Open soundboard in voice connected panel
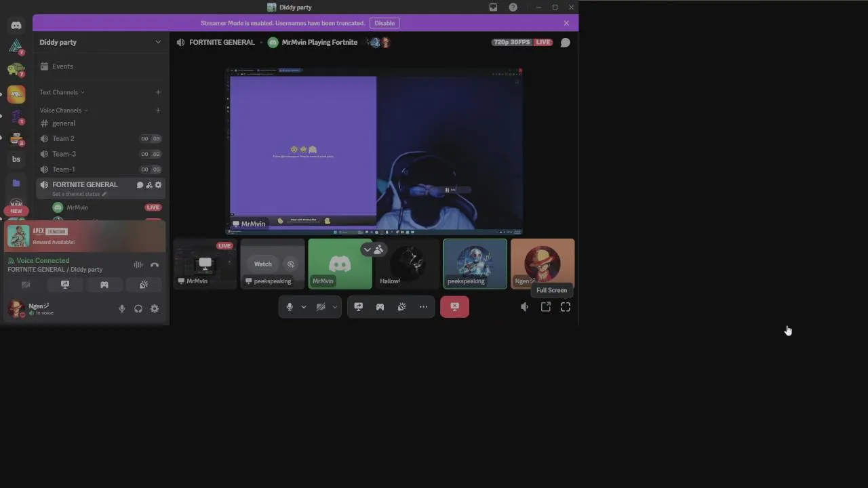Screen dimensions: 868x488 click(144, 285)
